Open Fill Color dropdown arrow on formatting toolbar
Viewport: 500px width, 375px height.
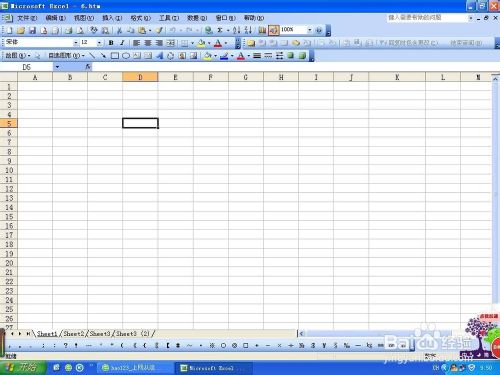pyautogui.click(x=209, y=43)
